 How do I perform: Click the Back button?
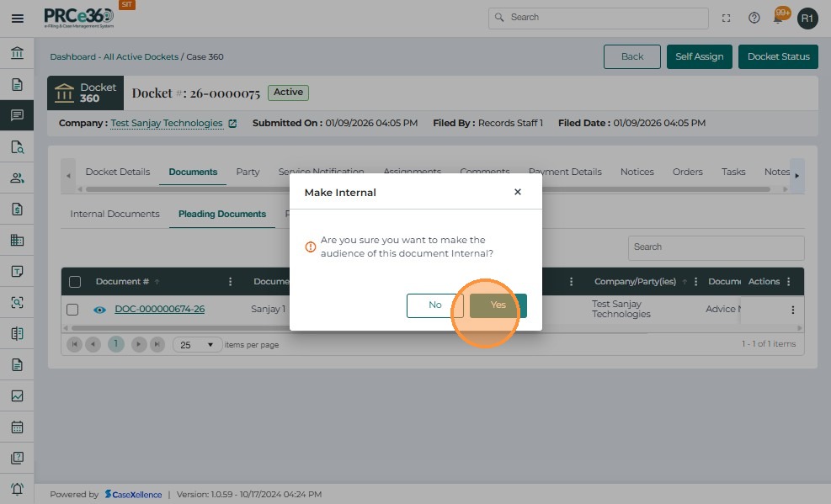(x=632, y=56)
